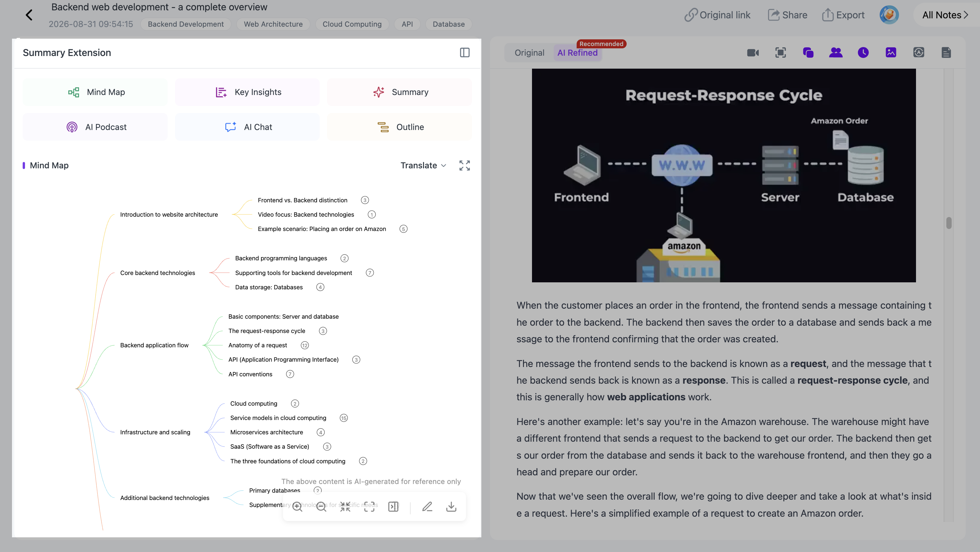The height and width of the screenshot is (552, 980).
Task: Edit the mind map with pencil icon
Action: (x=427, y=507)
